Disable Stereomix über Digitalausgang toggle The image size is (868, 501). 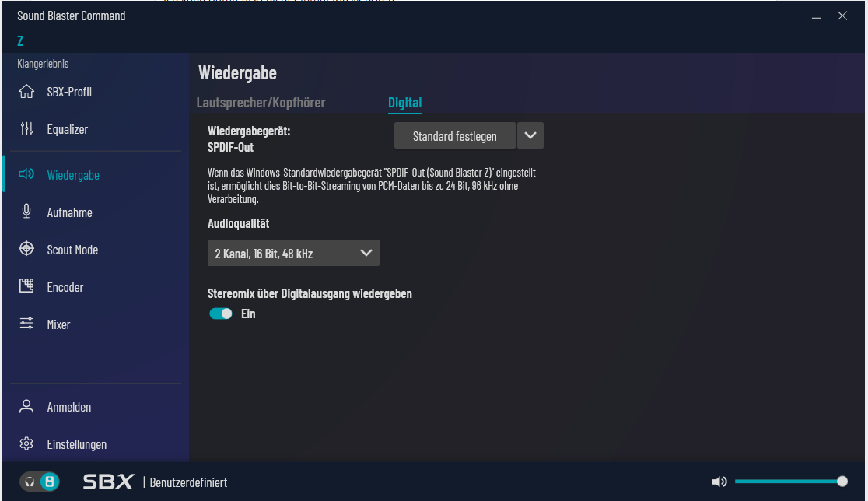(221, 314)
